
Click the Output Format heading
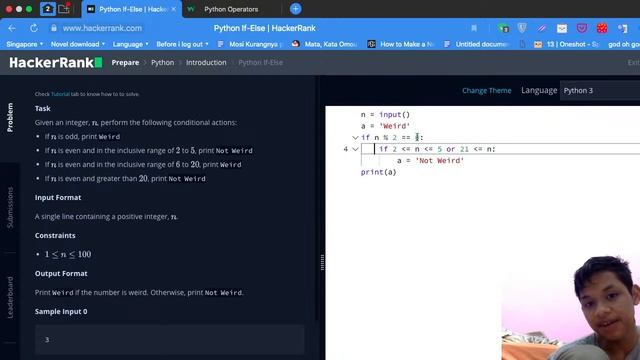pyautogui.click(x=61, y=273)
